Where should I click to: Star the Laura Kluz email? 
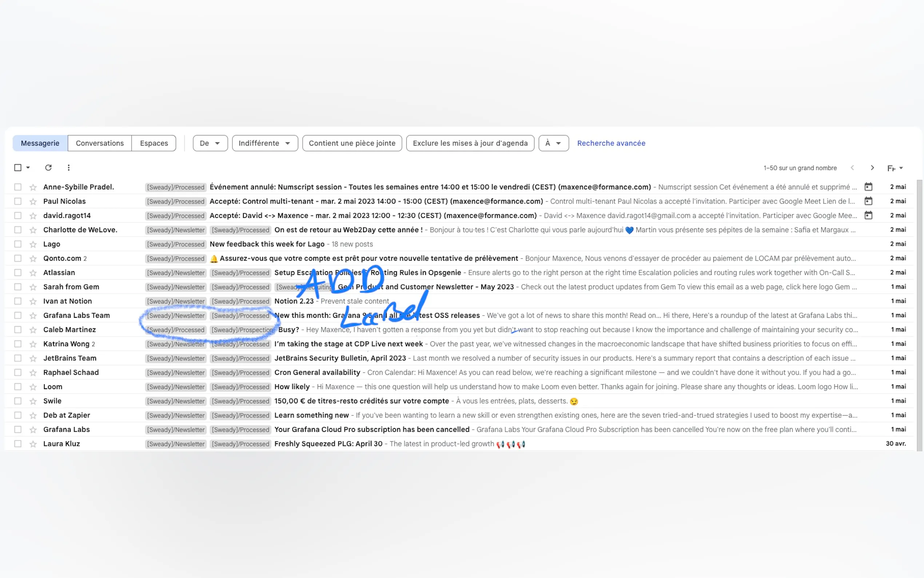[33, 444]
